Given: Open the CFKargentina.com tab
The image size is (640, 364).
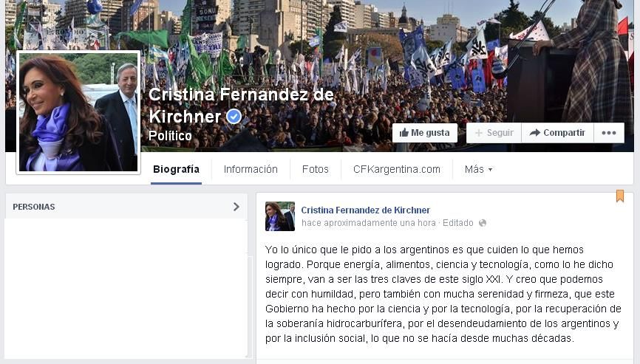Looking at the screenshot, I should pyautogui.click(x=397, y=169).
